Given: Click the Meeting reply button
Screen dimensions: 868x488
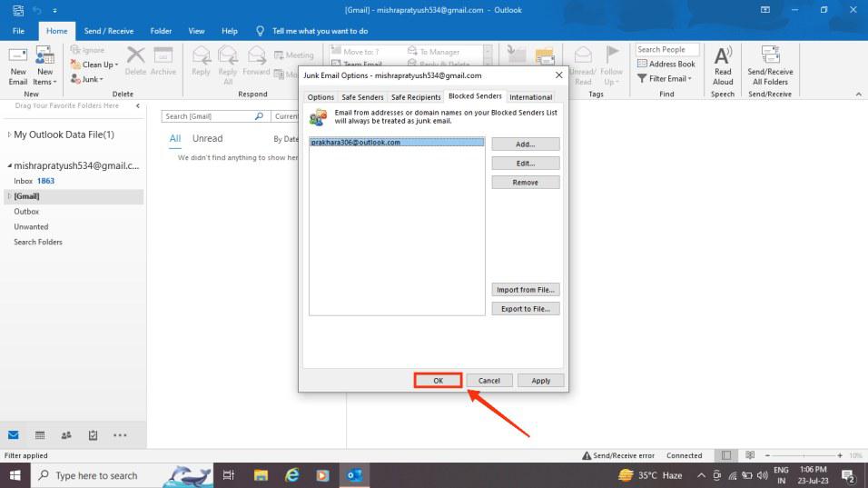Looking at the screenshot, I should (x=294, y=55).
